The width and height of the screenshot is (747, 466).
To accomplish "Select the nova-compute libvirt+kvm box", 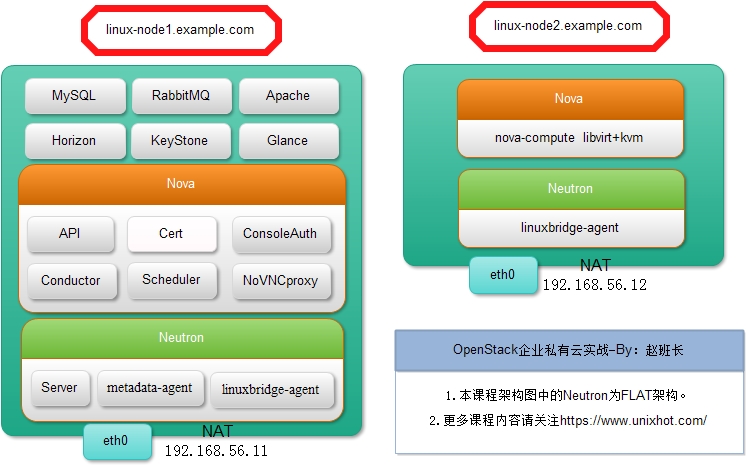I will [x=570, y=138].
